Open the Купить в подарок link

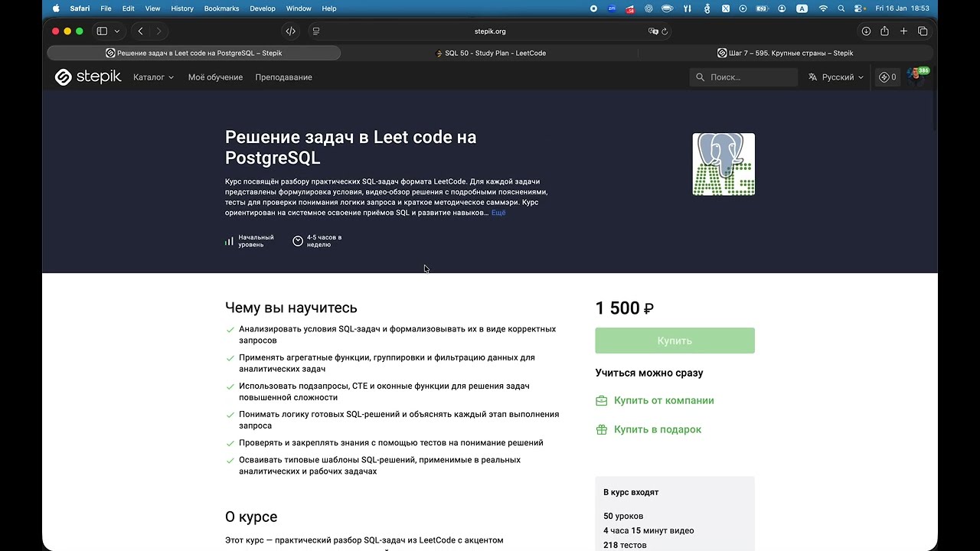[x=658, y=429]
